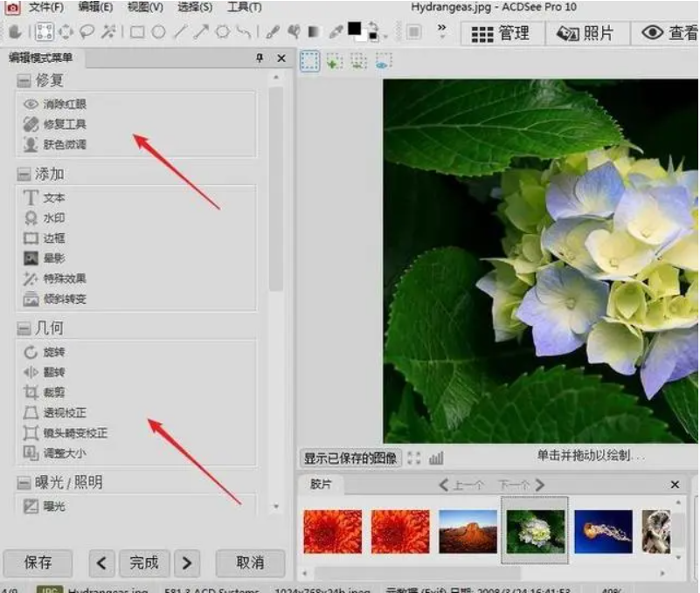Select the Ellipse drawing tool
This screenshot has width=700, height=593.
[158, 32]
